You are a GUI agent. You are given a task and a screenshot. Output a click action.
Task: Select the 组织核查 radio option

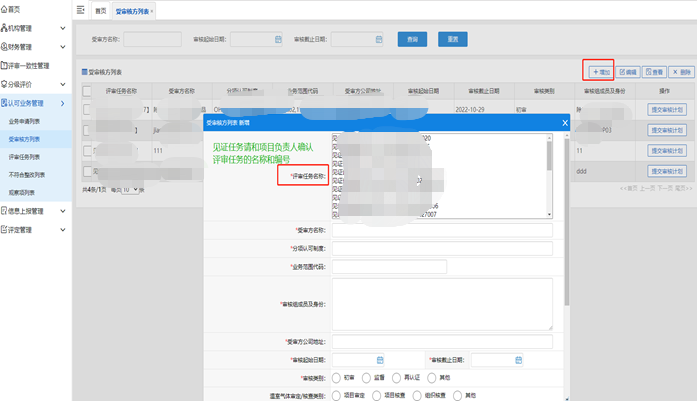point(417,395)
